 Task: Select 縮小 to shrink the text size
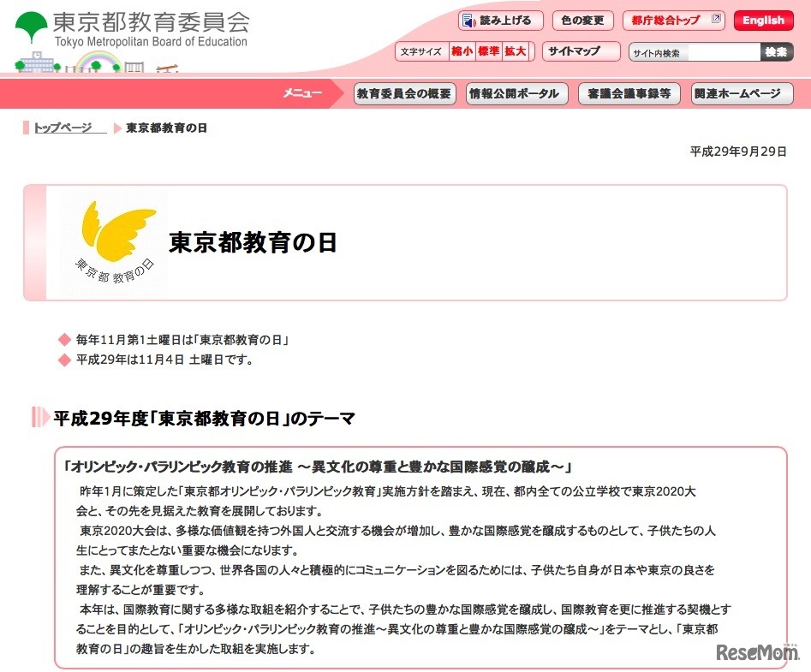click(460, 51)
